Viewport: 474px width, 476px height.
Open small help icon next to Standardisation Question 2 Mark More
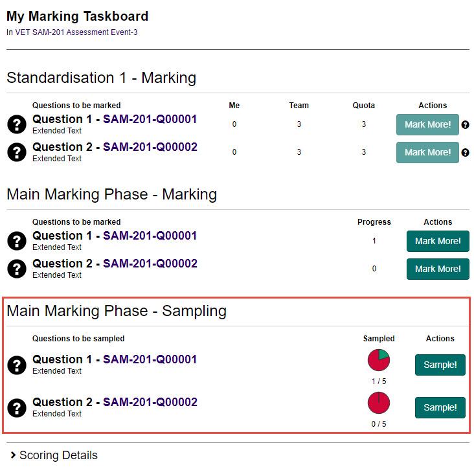(465, 153)
